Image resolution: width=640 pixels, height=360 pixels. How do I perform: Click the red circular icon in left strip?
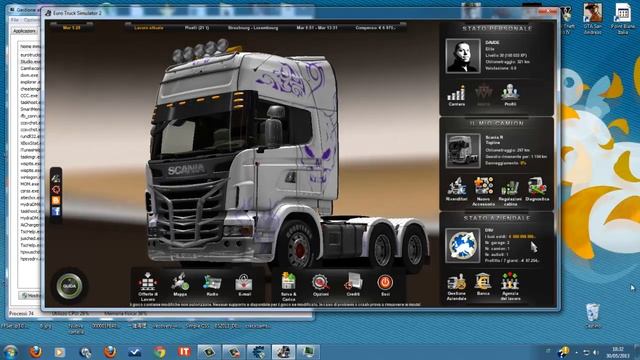pyautogui.click(x=56, y=189)
